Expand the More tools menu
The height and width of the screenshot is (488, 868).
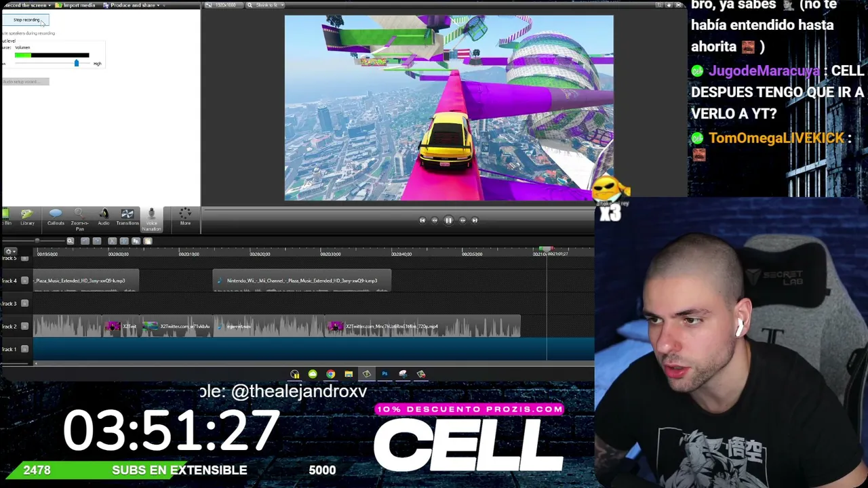[185, 218]
